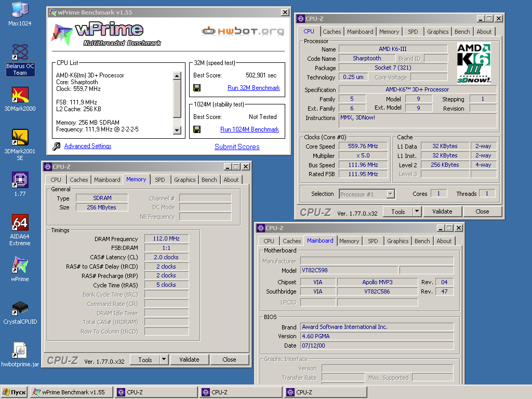Switch to Caches tab in CPU window
This screenshot has height=399, width=532.
331,32
